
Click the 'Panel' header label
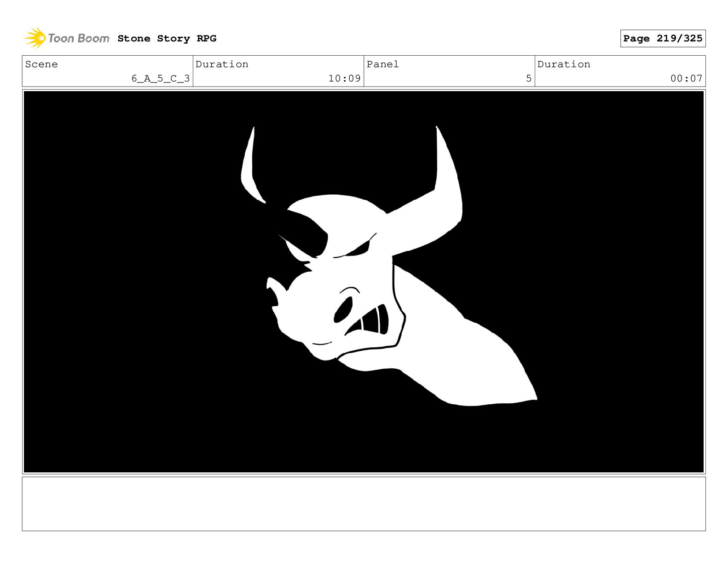[383, 64]
